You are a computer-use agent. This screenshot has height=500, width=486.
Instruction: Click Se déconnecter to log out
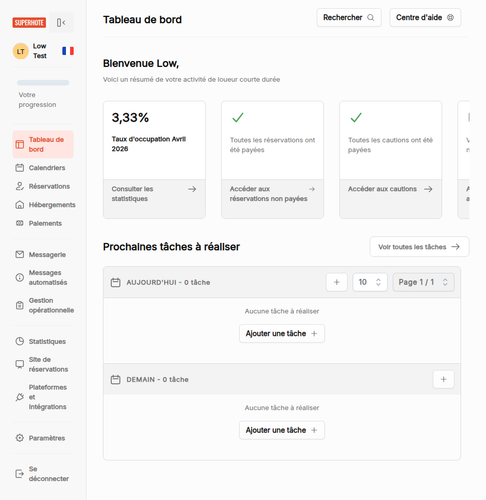click(43, 474)
